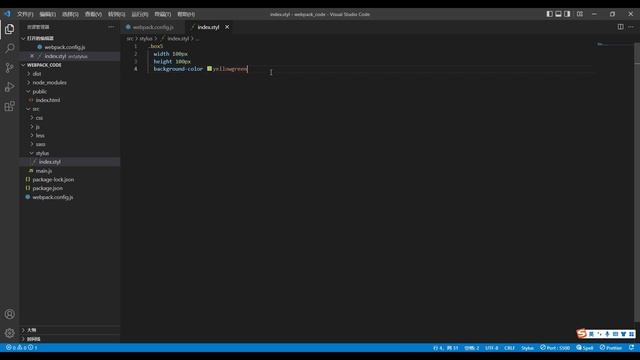Change the CRLF line ending setting
This screenshot has height=360, width=640.
[509, 348]
